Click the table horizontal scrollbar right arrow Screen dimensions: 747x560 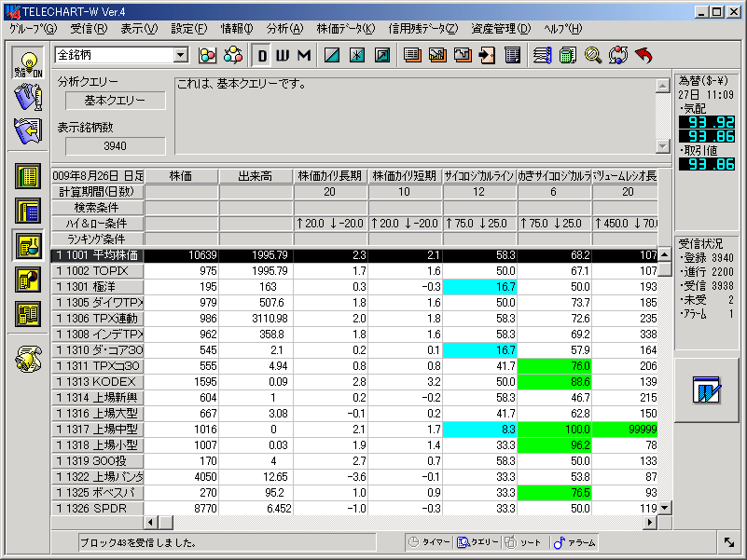click(x=650, y=523)
